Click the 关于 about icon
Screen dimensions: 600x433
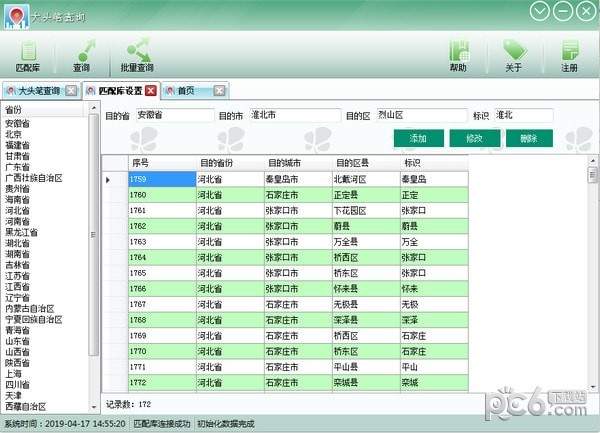pos(513,54)
